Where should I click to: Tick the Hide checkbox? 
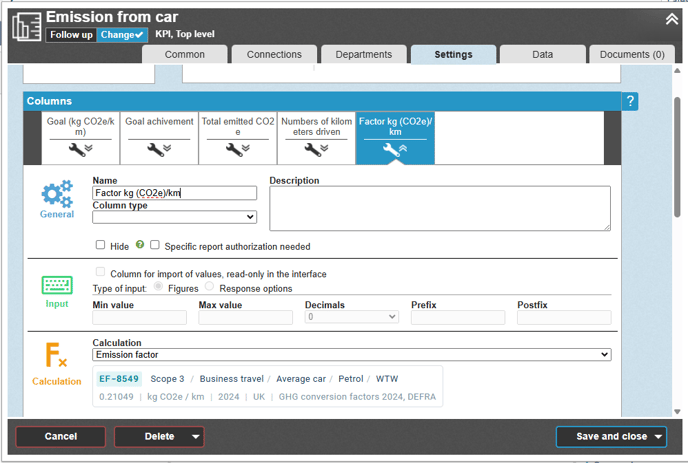pyautogui.click(x=100, y=245)
